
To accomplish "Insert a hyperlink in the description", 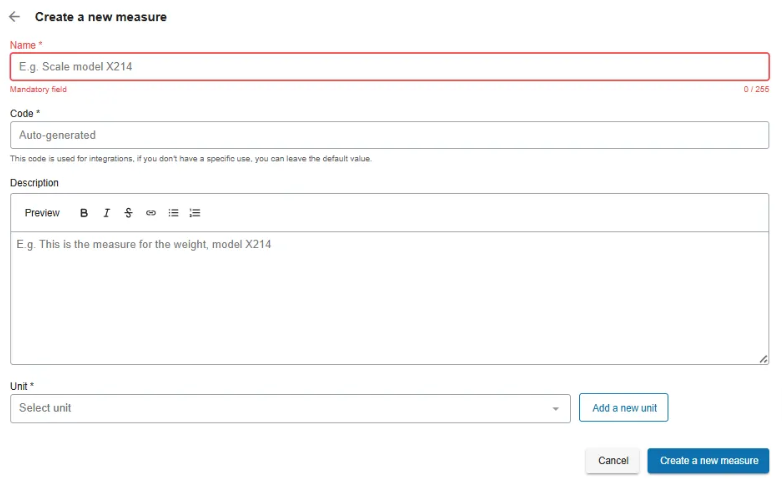I will [x=151, y=213].
